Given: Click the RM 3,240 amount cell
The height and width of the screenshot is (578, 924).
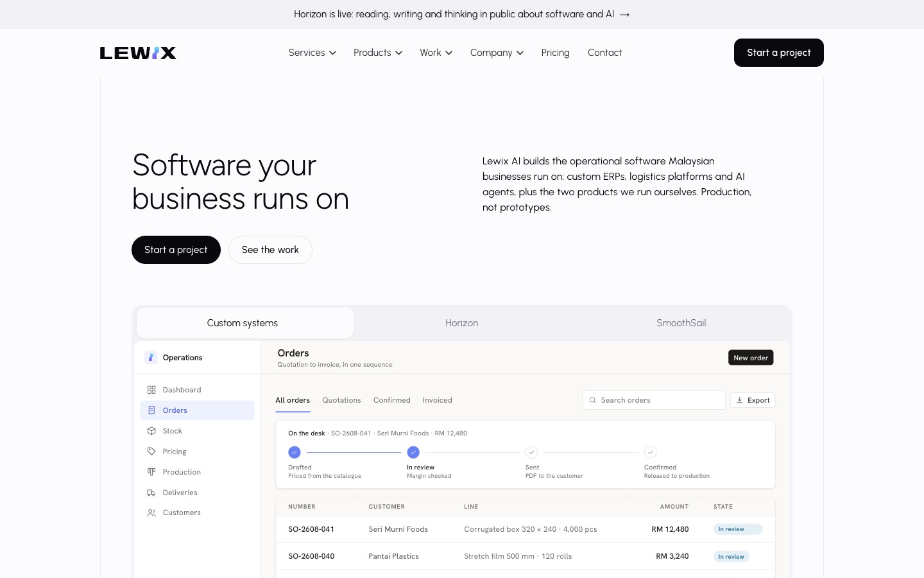Looking at the screenshot, I should point(672,556).
